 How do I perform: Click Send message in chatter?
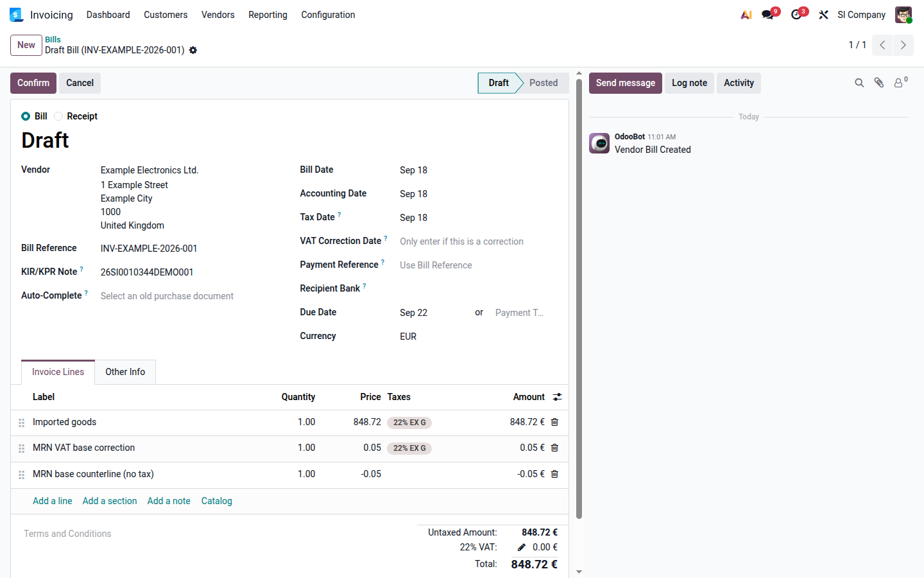[x=626, y=83]
